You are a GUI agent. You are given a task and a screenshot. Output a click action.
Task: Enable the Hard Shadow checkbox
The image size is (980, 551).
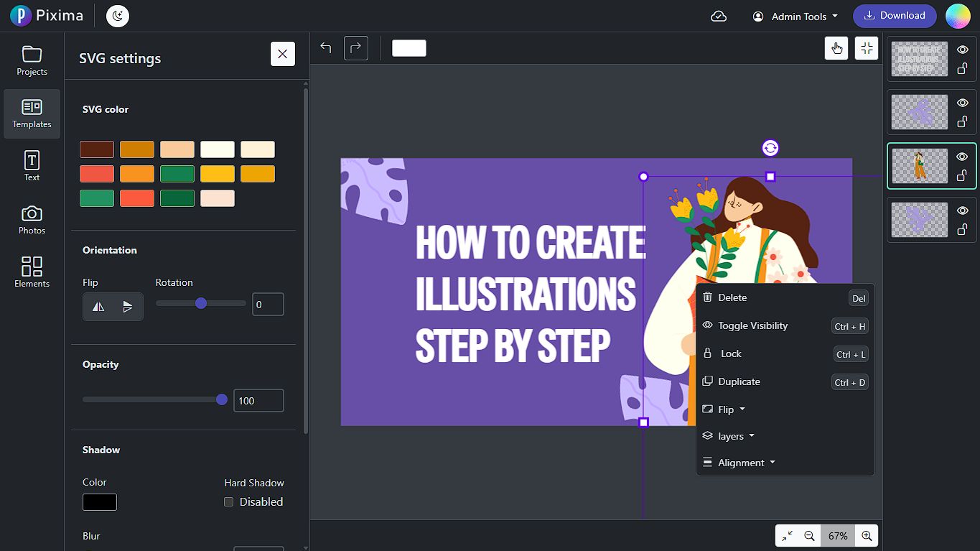[229, 502]
